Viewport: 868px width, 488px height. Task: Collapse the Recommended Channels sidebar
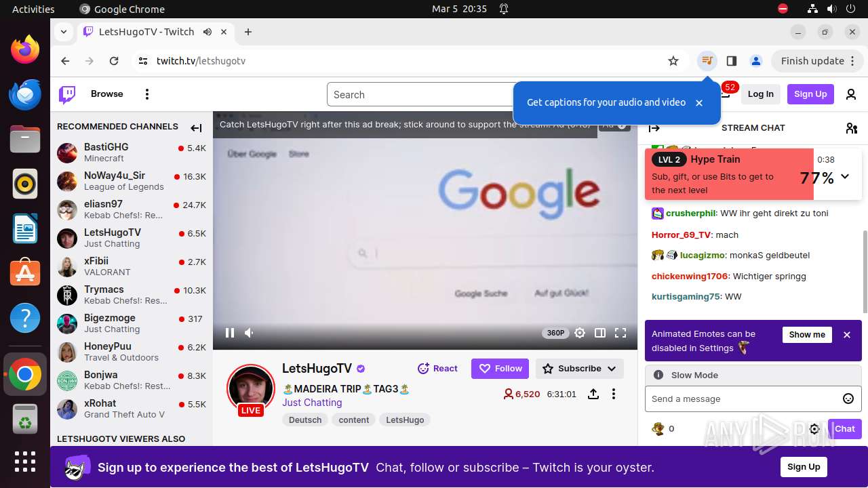(196, 127)
